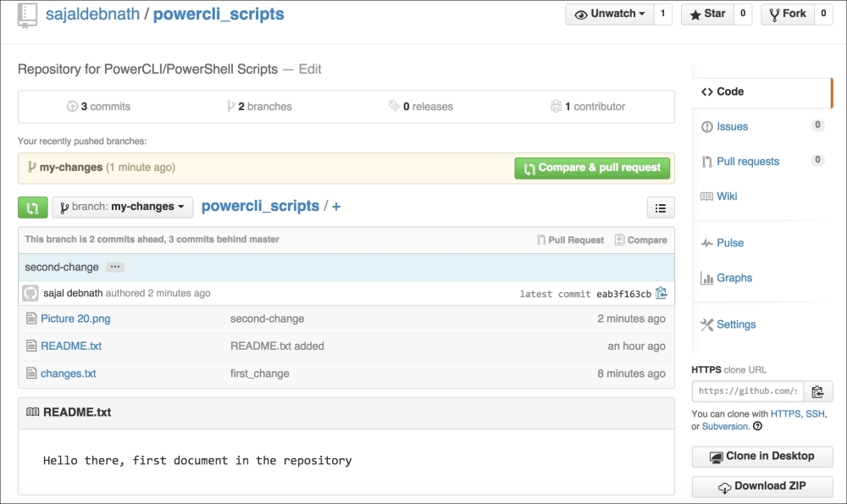Screen dimensions: 847x504
Task: View the 1 contributor
Action: click(588, 107)
